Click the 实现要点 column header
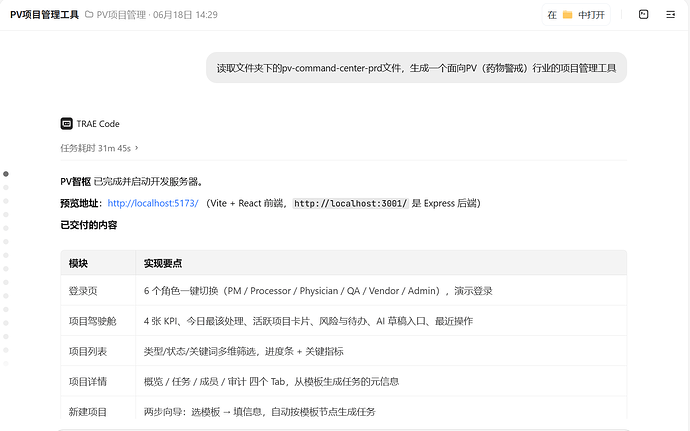690x431 pixels. [381, 263]
